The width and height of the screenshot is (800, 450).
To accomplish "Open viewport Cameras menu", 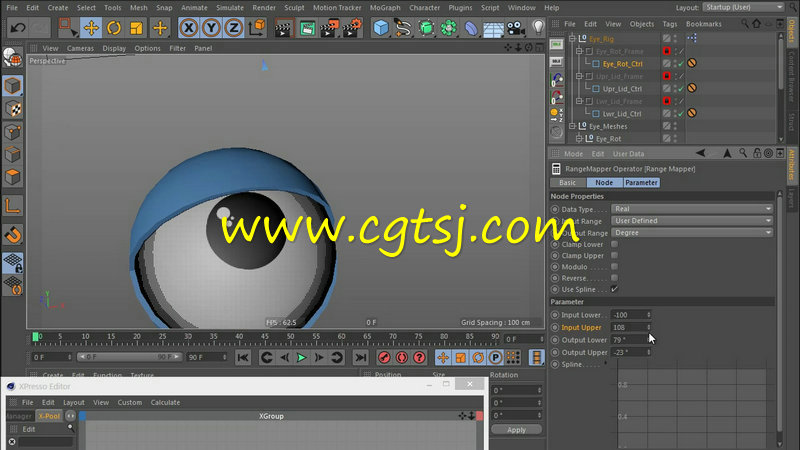I will click(80, 48).
